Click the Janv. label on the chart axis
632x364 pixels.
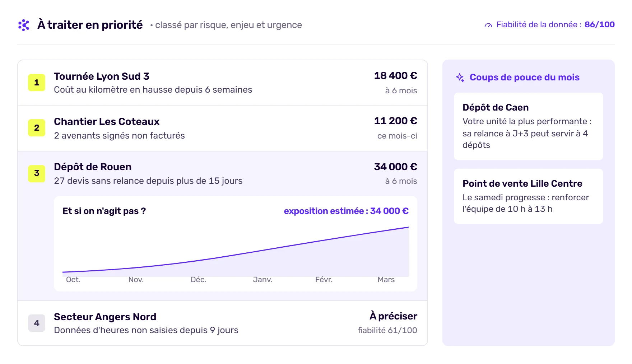262,280
